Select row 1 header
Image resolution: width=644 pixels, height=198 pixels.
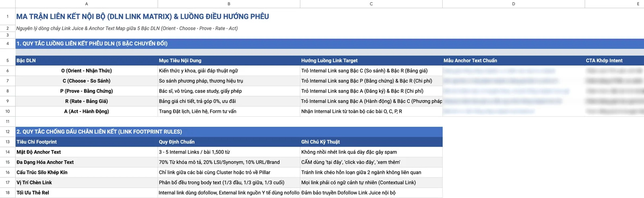coord(8,16)
